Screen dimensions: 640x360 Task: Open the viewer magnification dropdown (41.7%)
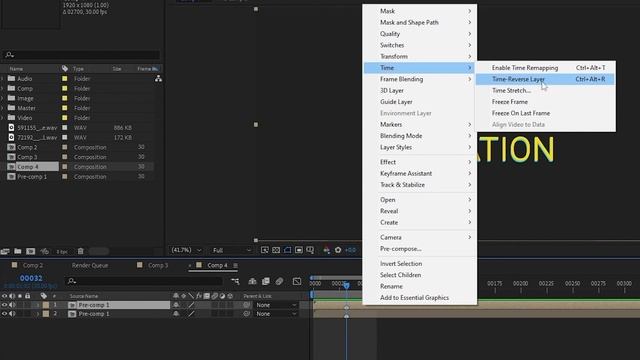(186, 250)
